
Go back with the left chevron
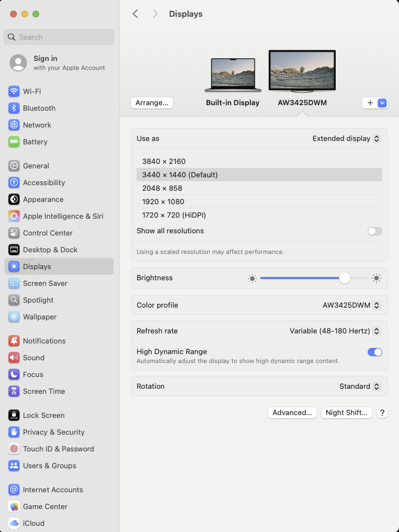[x=135, y=14]
